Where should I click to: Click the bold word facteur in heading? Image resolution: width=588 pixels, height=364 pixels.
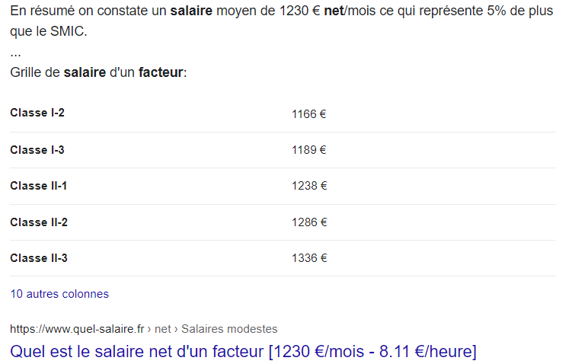[x=161, y=72]
